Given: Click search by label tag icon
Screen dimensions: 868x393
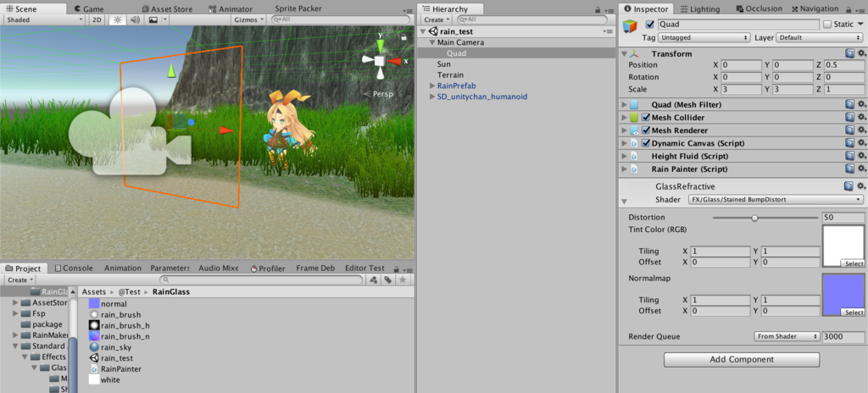Looking at the screenshot, I should point(388,280).
